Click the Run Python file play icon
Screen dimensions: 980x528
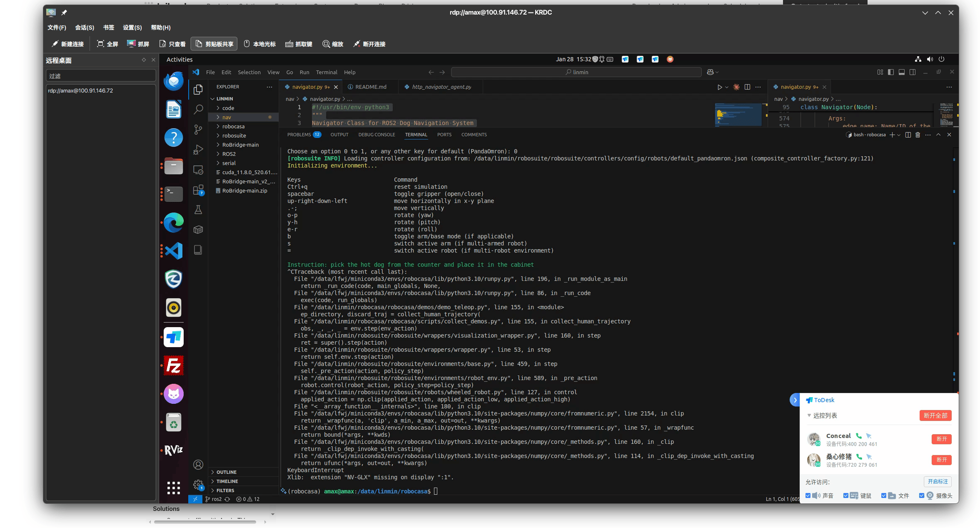[719, 87]
